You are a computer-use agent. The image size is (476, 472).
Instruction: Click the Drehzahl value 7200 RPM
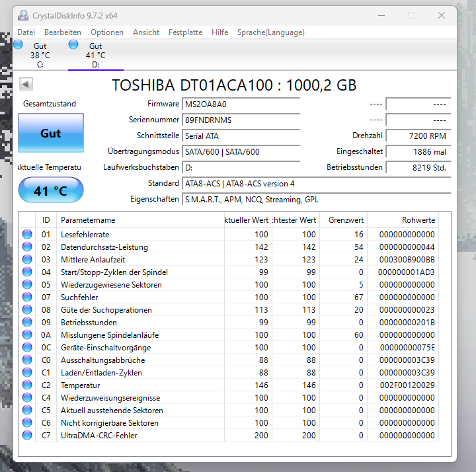pos(418,136)
